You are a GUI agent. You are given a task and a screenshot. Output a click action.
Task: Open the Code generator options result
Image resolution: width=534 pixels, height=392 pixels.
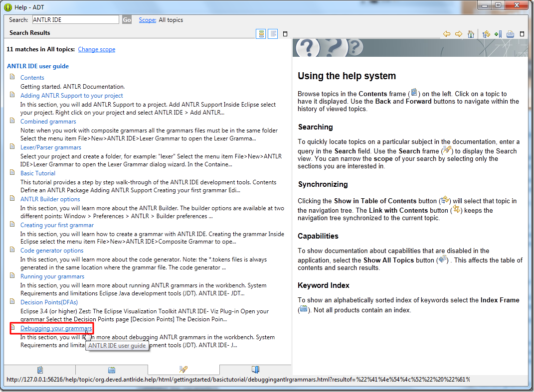tap(52, 251)
